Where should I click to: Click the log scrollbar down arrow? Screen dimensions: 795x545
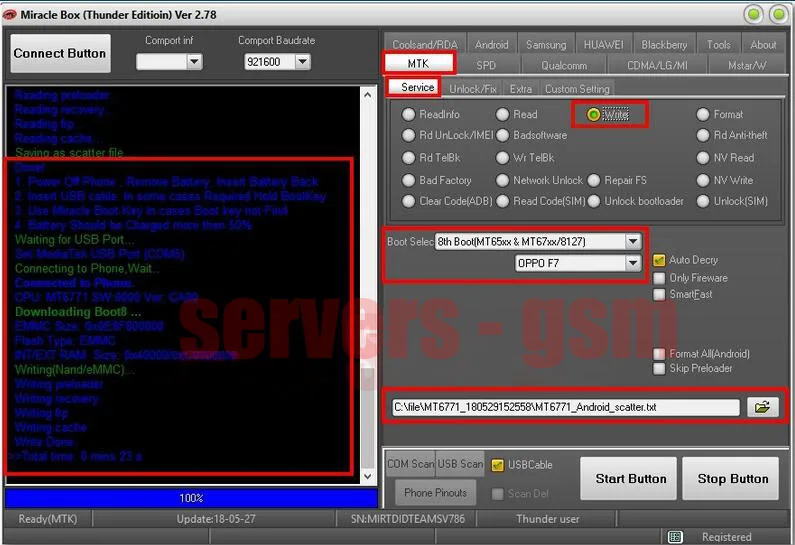click(368, 477)
